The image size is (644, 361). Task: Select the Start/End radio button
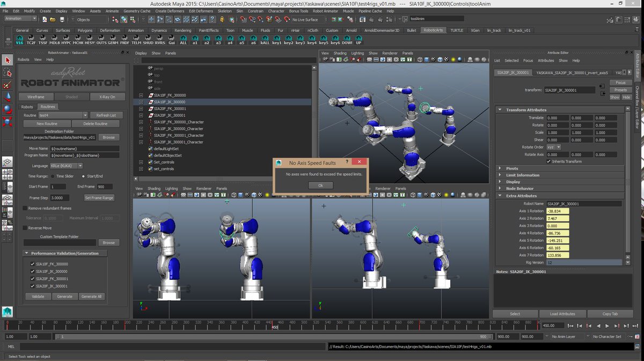click(x=83, y=176)
